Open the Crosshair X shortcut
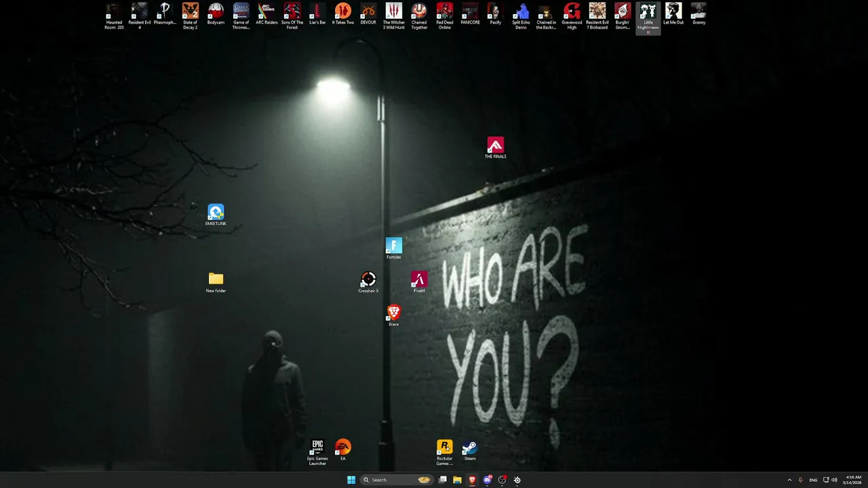This screenshot has height=488, width=868. [368, 282]
